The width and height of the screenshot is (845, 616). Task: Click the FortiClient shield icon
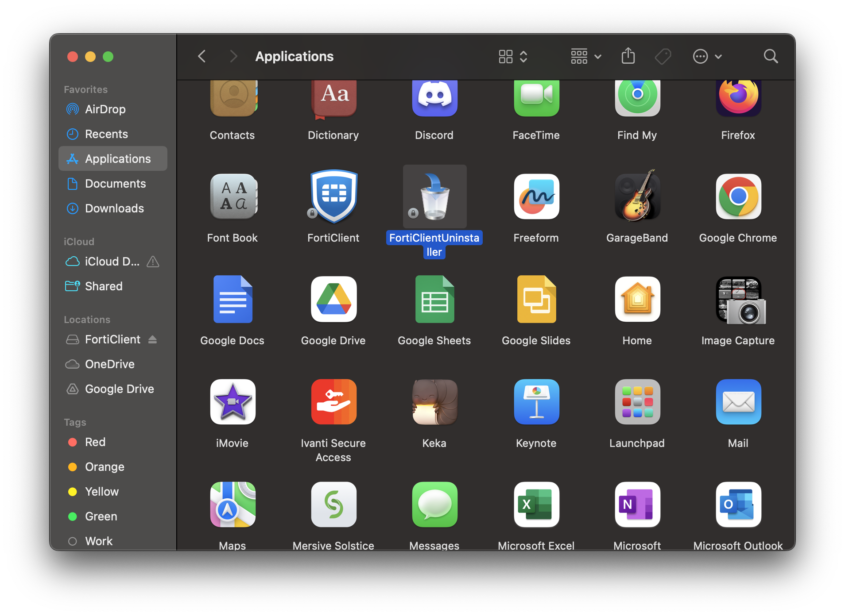(x=334, y=196)
